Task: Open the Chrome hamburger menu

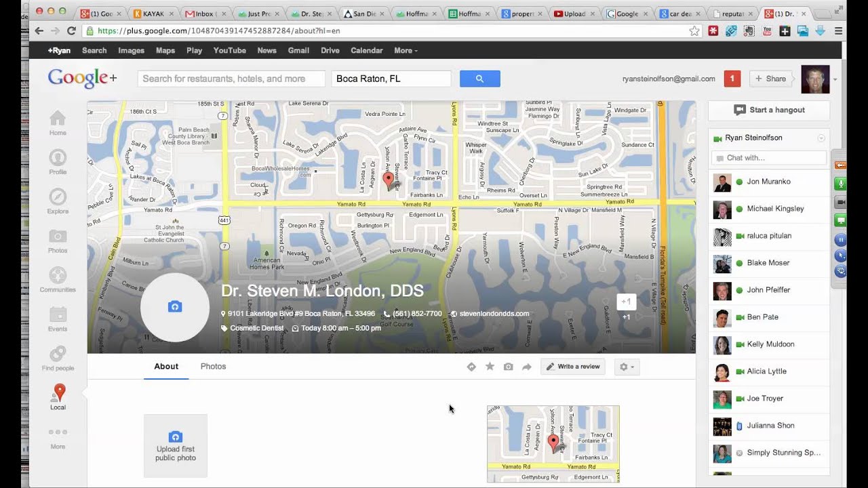Action: point(838,30)
